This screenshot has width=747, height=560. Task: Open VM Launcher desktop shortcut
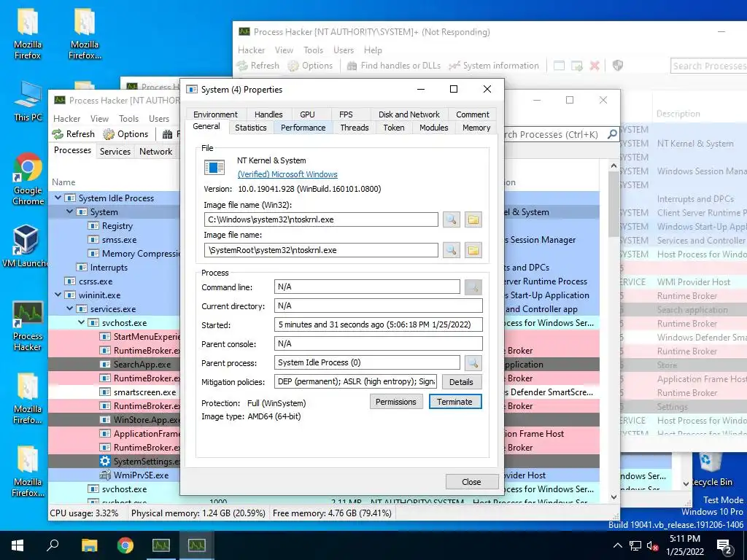(x=26, y=246)
